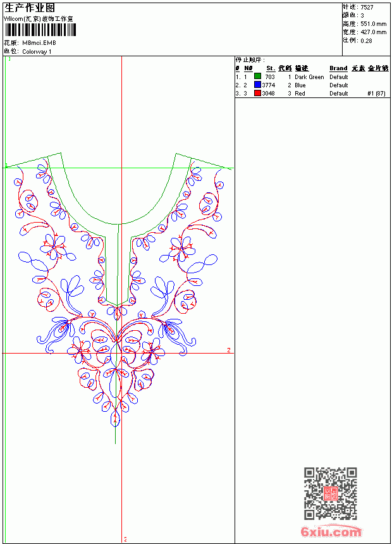Click the Dark Green color swatch
This screenshot has height=544, width=392.
(257, 77)
